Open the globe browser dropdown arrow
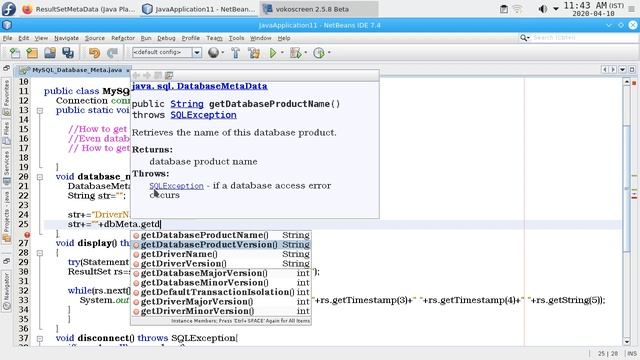This screenshot has height=360, width=640. click(222, 53)
